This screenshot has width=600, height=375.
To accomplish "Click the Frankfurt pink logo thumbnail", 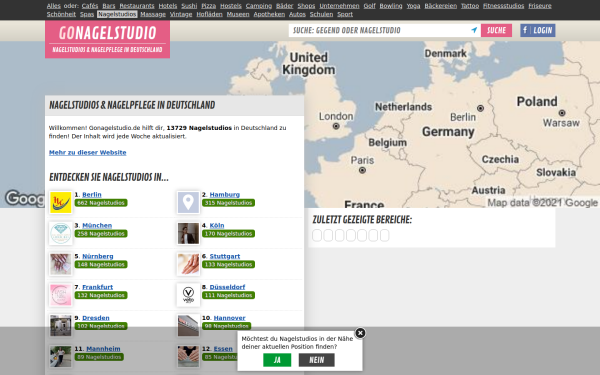I will (60, 295).
